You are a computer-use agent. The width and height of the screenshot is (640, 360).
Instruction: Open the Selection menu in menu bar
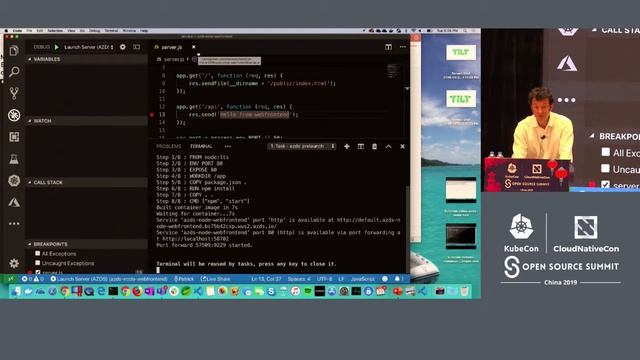point(55,31)
